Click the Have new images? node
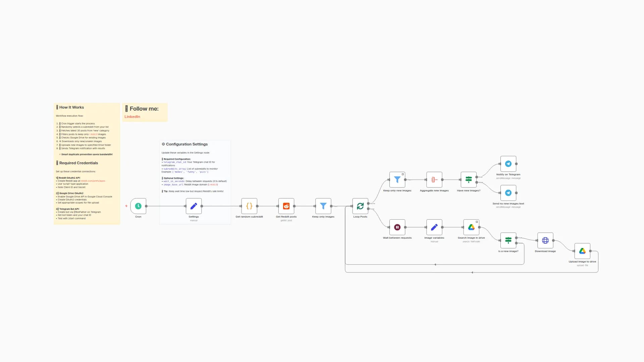The width and height of the screenshot is (644, 362). [469, 180]
